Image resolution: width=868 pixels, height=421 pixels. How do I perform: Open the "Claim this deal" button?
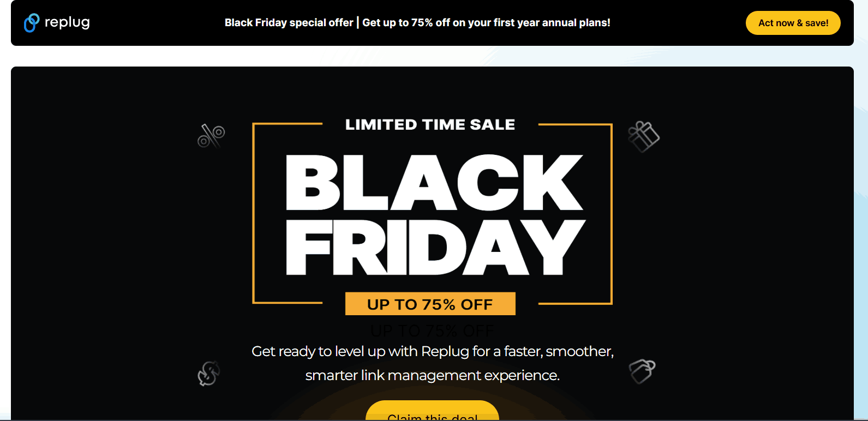432,413
